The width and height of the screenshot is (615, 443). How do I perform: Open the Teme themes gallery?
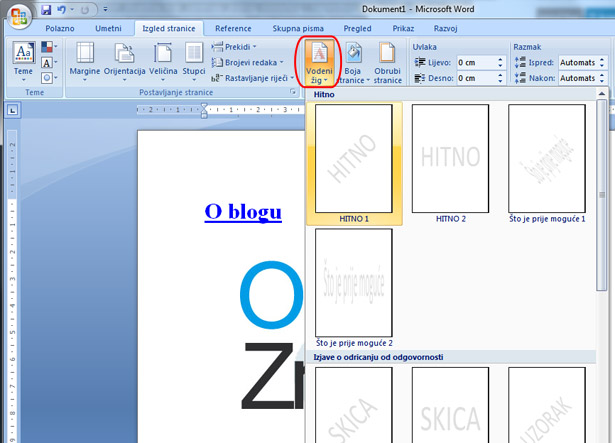point(23,61)
